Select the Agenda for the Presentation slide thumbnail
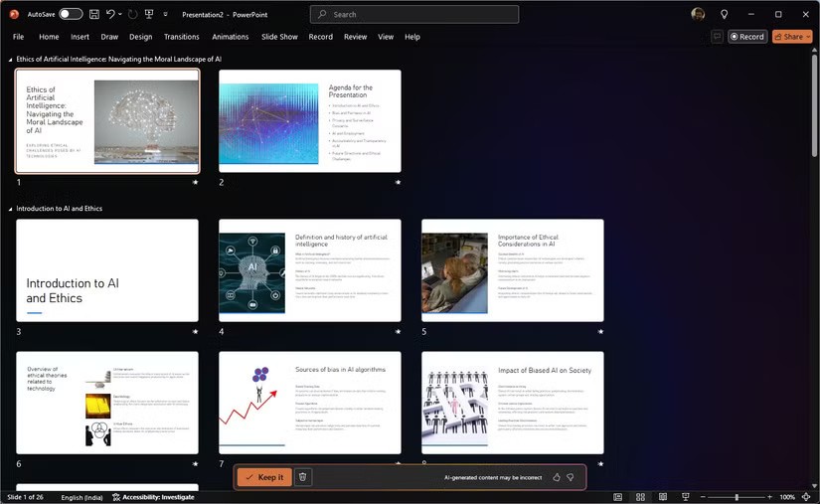This screenshot has height=504, width=820. point(309,121)
